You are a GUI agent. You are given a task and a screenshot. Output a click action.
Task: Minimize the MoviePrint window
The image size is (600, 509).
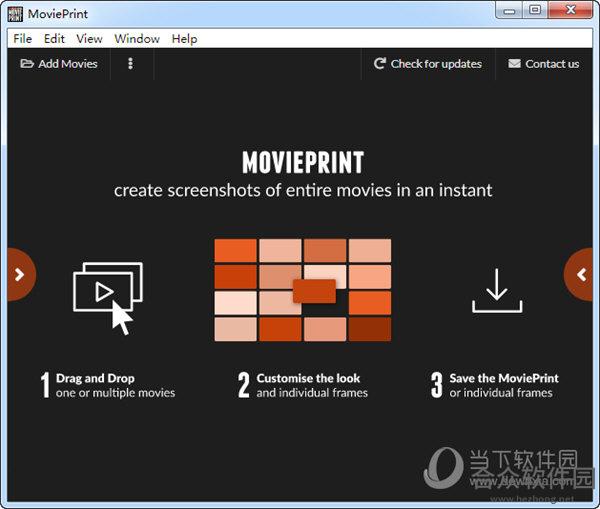(509, 10)
